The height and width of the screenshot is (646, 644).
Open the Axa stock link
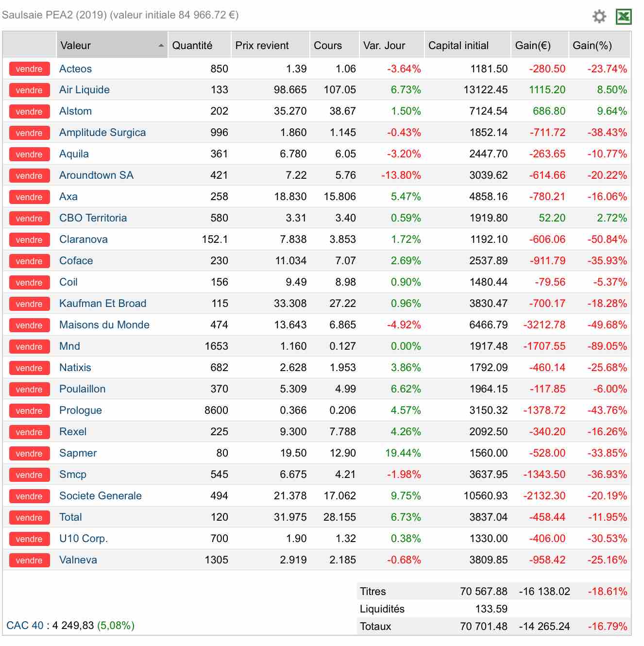[x=68, y=197]
